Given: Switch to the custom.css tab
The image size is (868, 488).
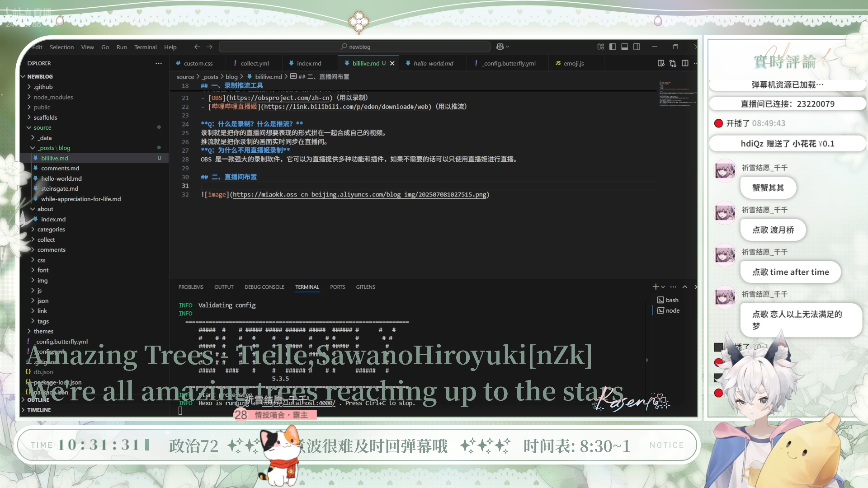Looking at the screenshot, I should click(198, 63).
